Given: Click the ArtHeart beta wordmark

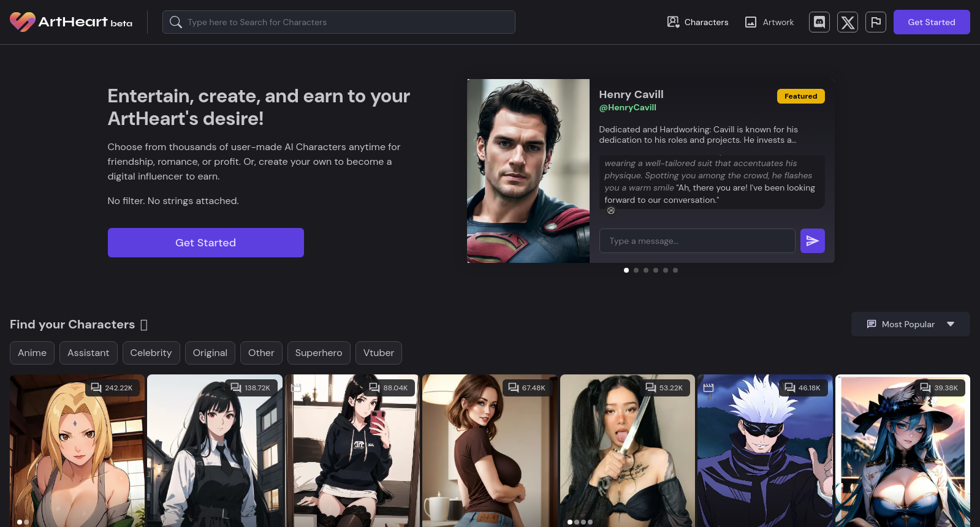Looking at the screenshot, I should click(x=85, y=22).
